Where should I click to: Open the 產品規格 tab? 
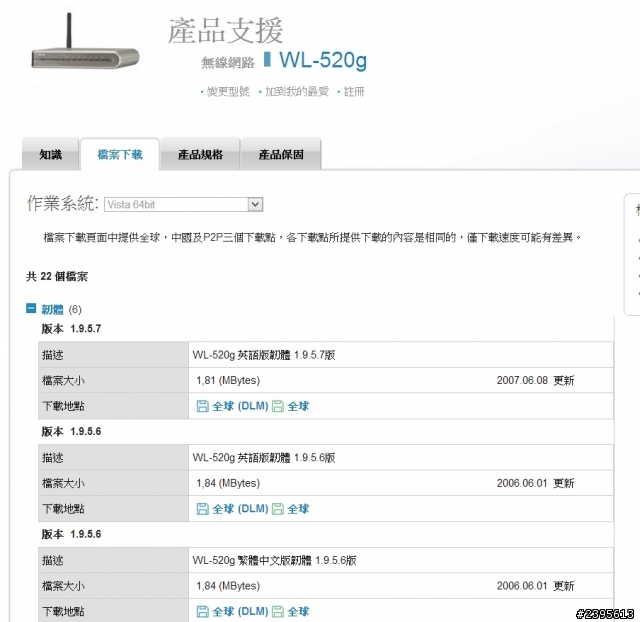[200, 154]
